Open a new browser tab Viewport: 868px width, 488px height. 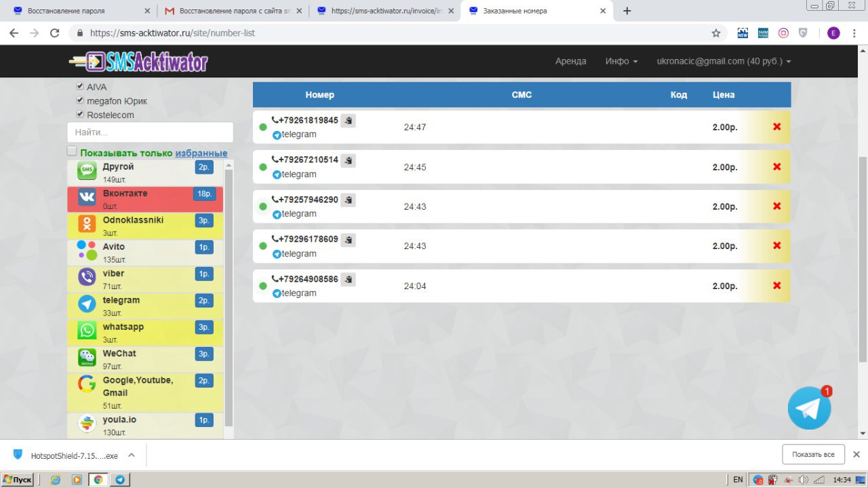[x=627, y=11]
